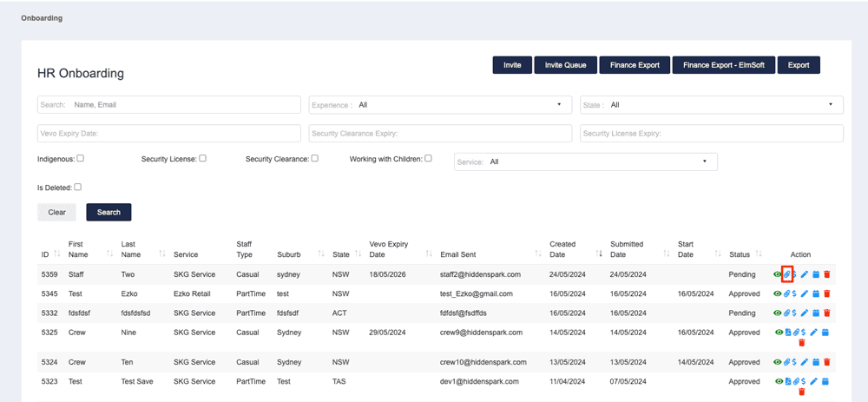Click dollar icon in Crew Ten row
868x402 pixels.
(794, 362)
